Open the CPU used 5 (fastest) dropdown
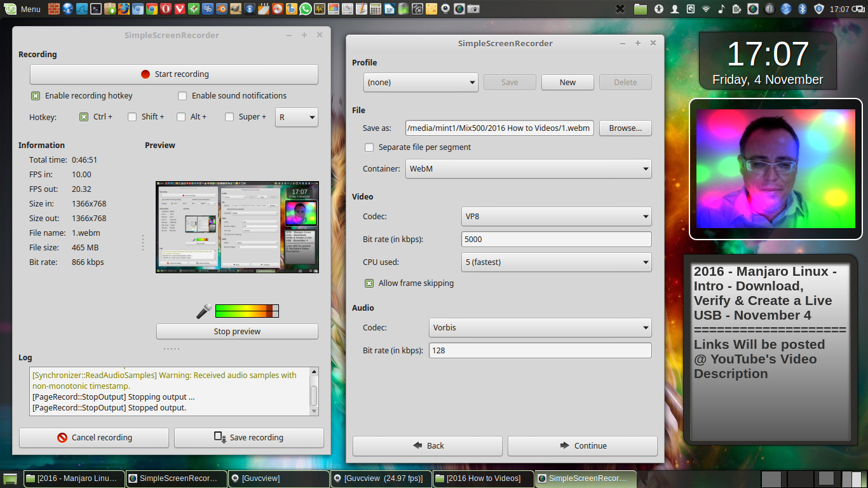 [557, 262]
